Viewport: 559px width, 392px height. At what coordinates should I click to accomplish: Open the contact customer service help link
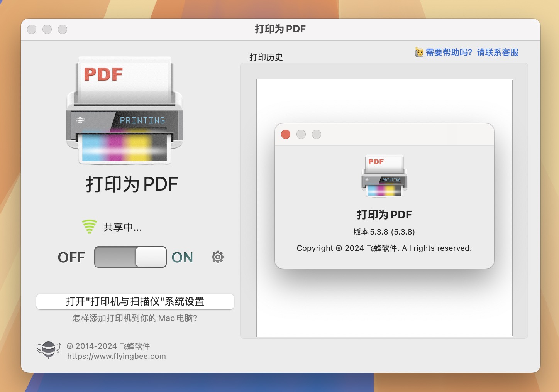(x=472, y=52)
